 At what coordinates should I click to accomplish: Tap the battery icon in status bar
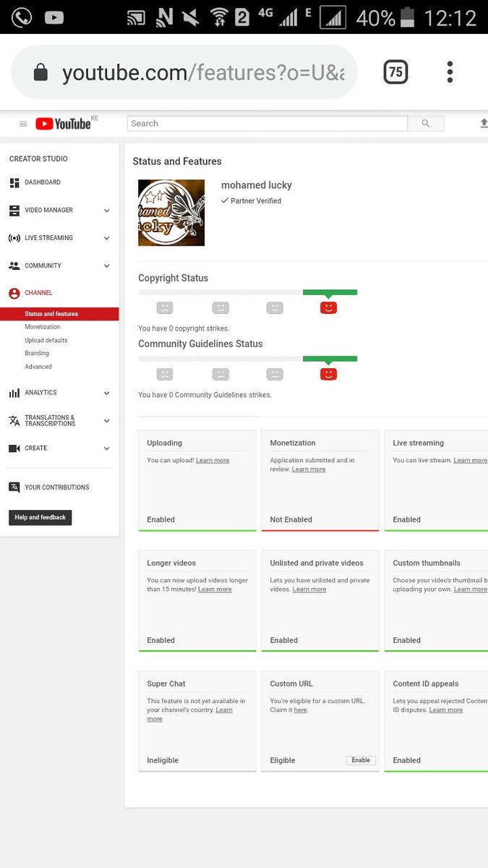tap(408, 17)
